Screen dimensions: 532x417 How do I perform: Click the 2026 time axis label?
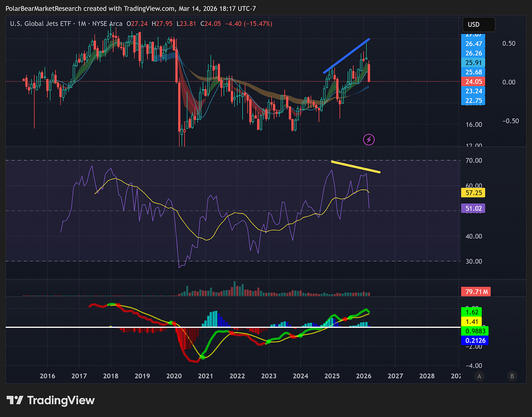point(364,376)
